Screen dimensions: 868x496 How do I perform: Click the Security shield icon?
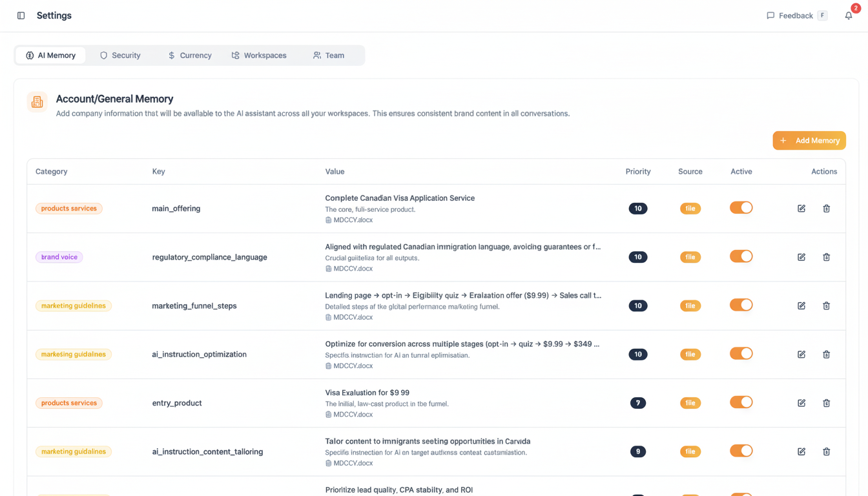coord(103,55)
